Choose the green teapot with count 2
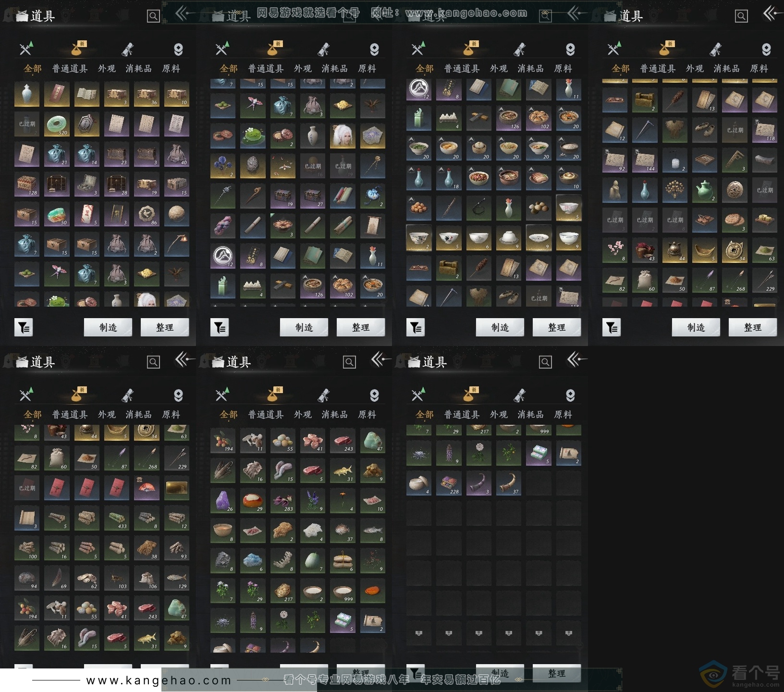 (705, 190)
